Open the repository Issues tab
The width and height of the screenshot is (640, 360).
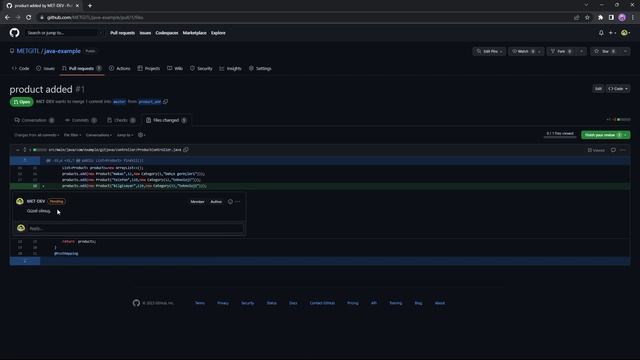tap(45, 69)
